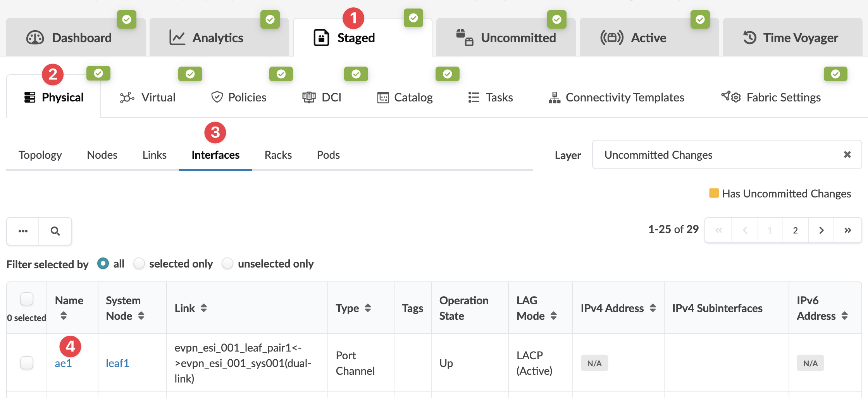The width and height of the screenshot is (868, 398).
Task: Choose the 'unselected only' filter option
Action: 227,264
